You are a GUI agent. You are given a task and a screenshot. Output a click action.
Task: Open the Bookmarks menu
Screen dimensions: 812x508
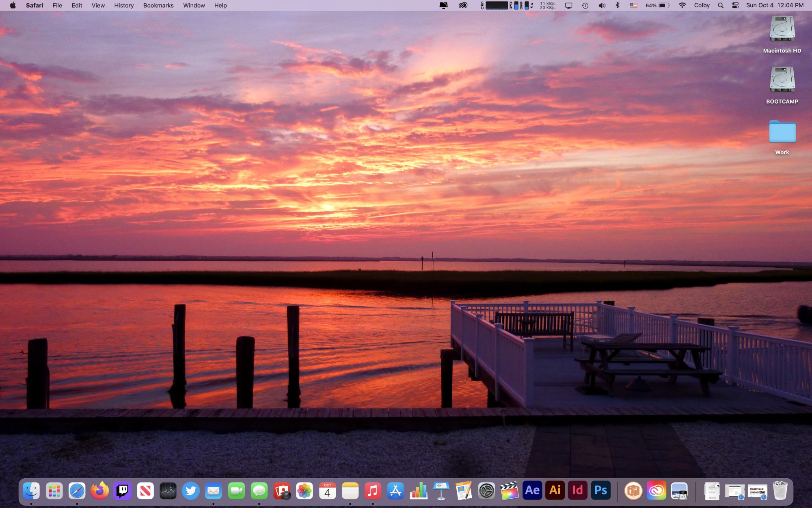click(158, 5)
